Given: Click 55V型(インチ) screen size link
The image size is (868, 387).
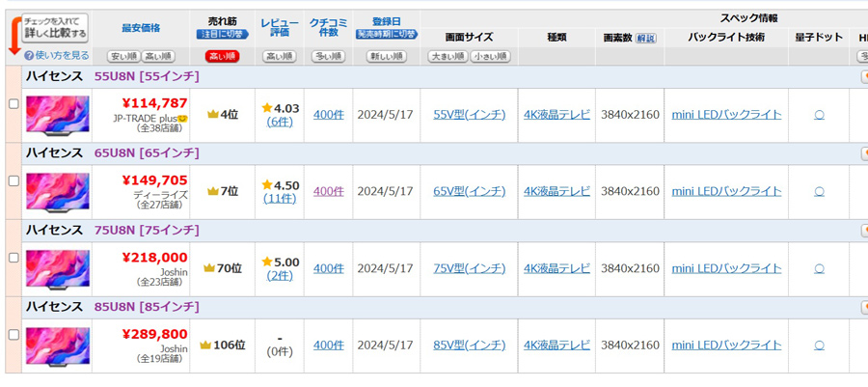Looking at the screenshot, I should point(470,115).
